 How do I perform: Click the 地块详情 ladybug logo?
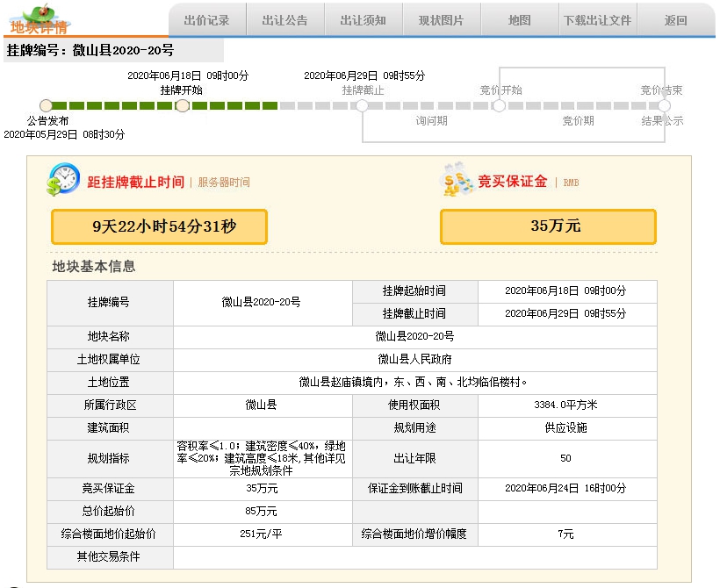pos(39,19)
